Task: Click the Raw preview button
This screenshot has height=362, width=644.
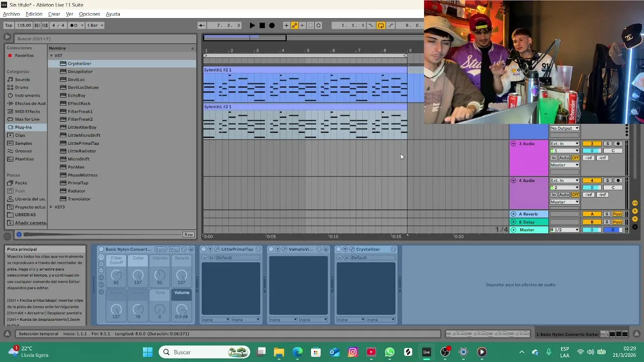Action: (189, 235)
